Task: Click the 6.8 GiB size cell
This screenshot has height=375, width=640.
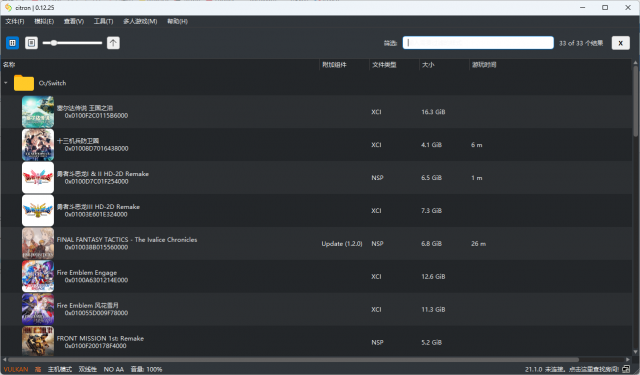Action: [x=431, y=244]
